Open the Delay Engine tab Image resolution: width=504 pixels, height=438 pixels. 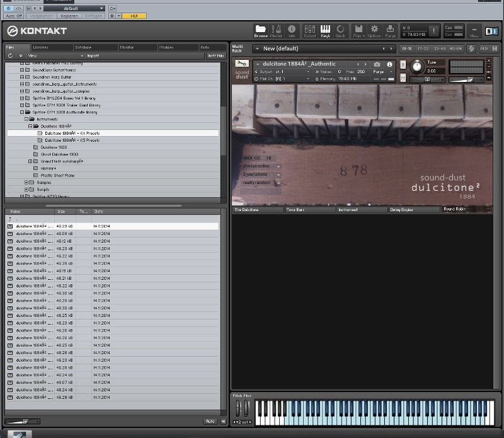[414, 210]
